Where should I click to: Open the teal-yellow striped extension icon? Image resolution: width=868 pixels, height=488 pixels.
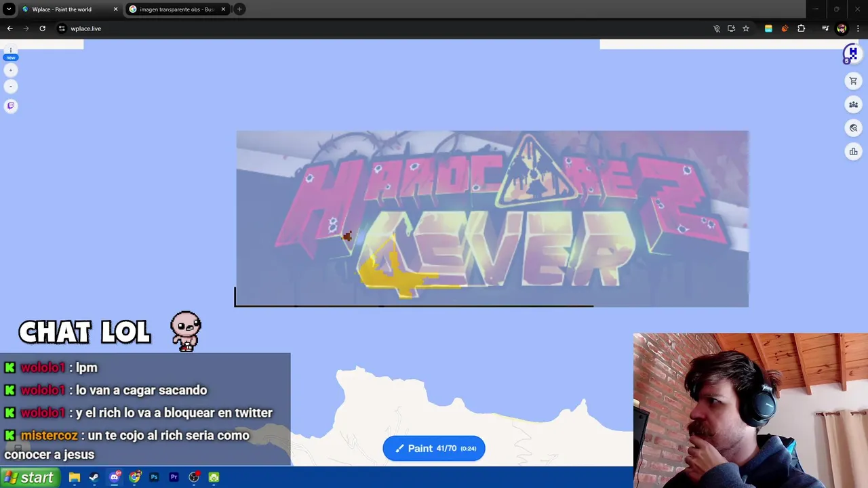[x=768, y=28]
